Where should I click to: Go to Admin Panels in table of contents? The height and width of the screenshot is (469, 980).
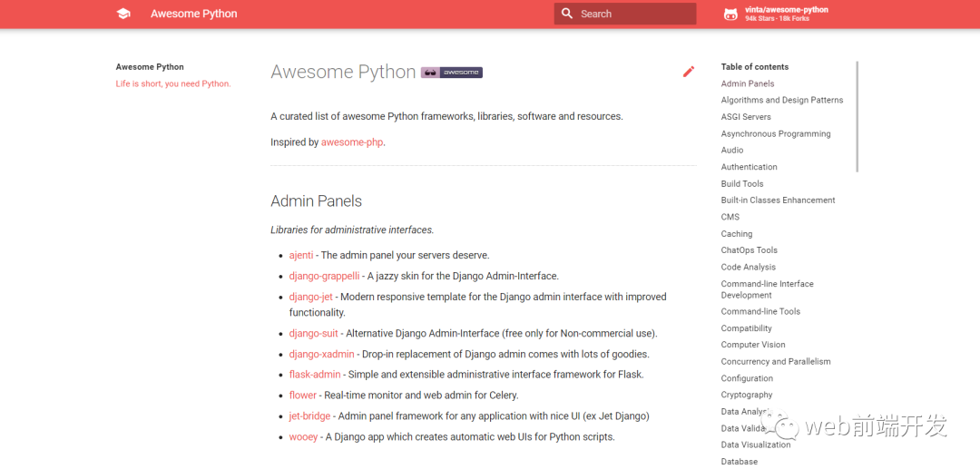pos(748,83)
